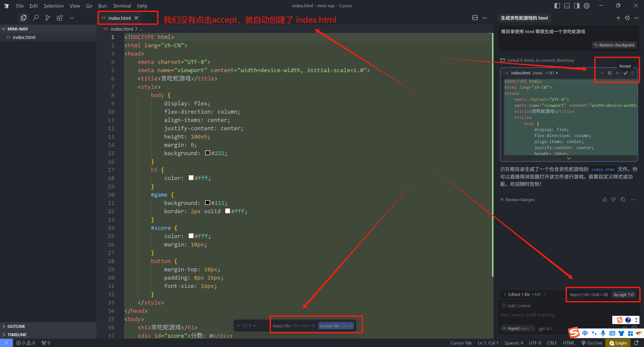This screenshot has height=347, width=644.
Task: Copy the chat response
Action: click(x=623, y=200)
